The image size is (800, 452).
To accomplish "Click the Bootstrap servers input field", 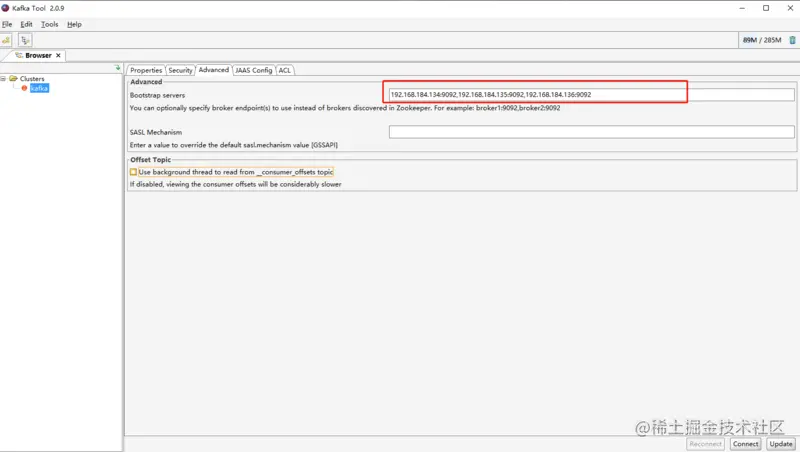I will pyautogui.click(x=591, y=94).
